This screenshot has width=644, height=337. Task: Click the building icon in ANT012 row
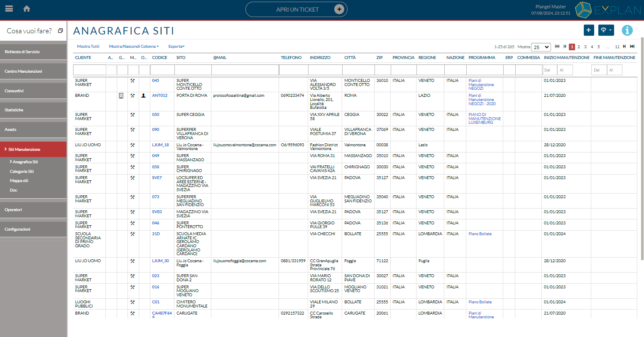click(x=121, y=96)
